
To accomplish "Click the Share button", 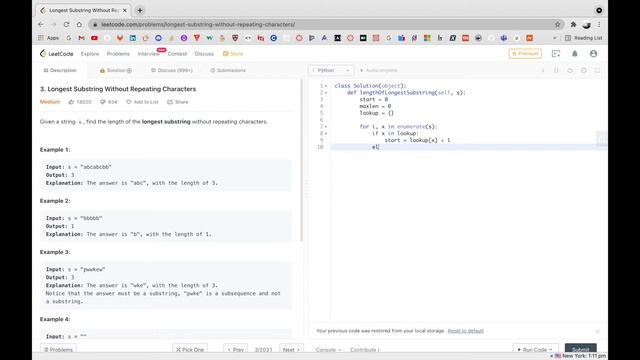I will coord(178,102).
